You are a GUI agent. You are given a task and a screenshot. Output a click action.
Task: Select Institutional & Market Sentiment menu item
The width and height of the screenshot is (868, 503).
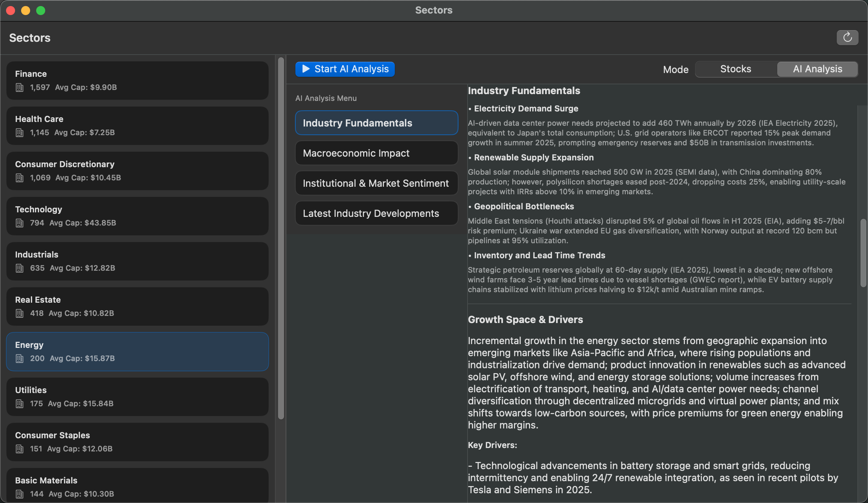376,183
